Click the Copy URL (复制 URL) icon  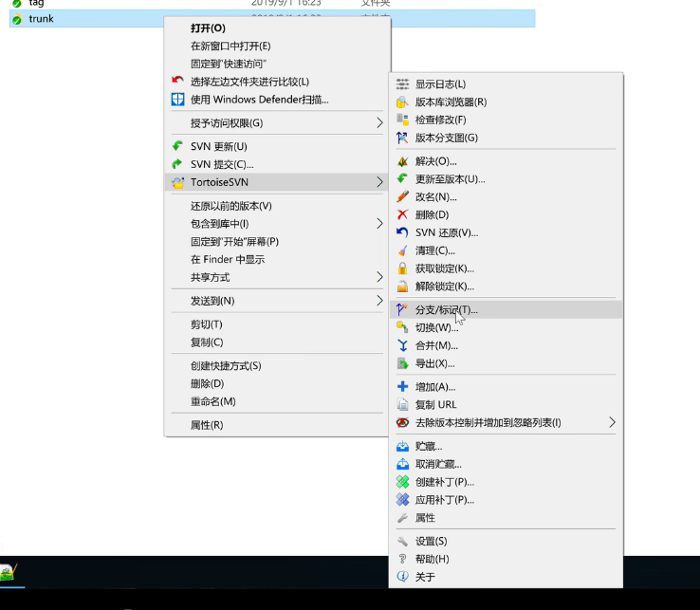(402, 404)
